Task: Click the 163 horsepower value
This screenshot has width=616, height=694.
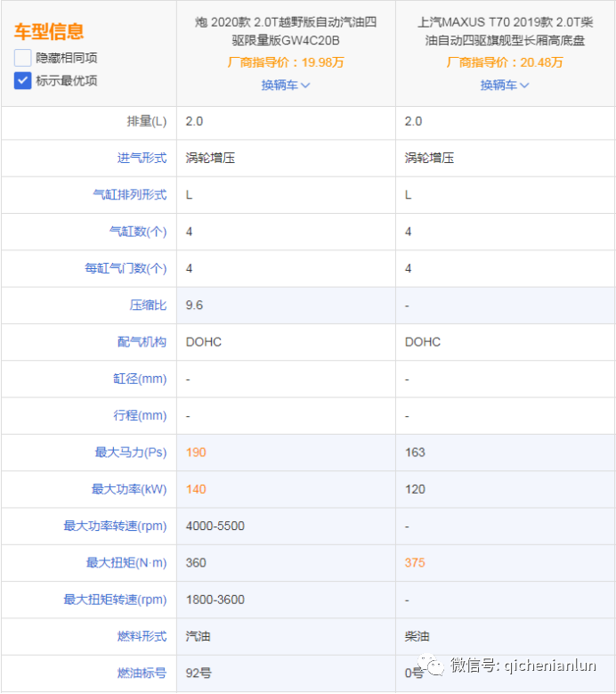Action: (x=415, y=453)
